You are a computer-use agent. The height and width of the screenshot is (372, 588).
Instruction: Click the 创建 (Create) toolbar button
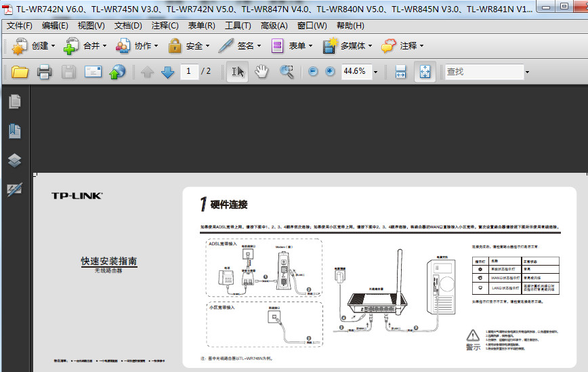coord(34,46)
